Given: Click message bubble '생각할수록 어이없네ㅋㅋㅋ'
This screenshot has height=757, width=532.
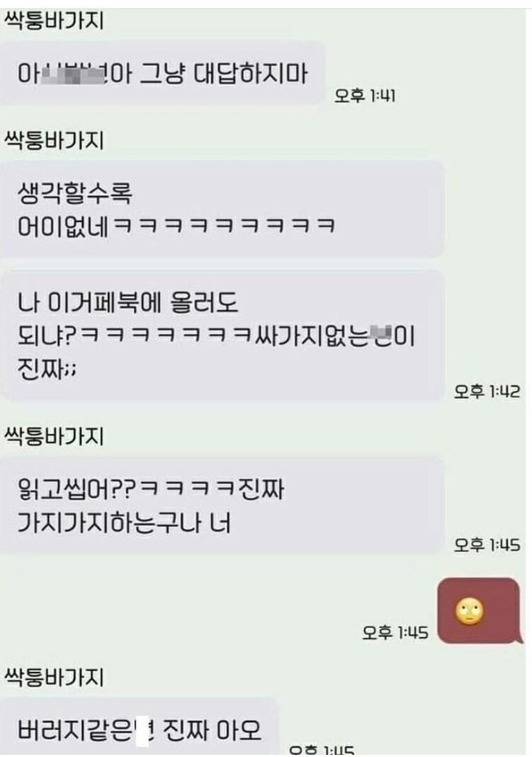Looking at the screenshot, I should pyautogui.click(x=222, y=210).
